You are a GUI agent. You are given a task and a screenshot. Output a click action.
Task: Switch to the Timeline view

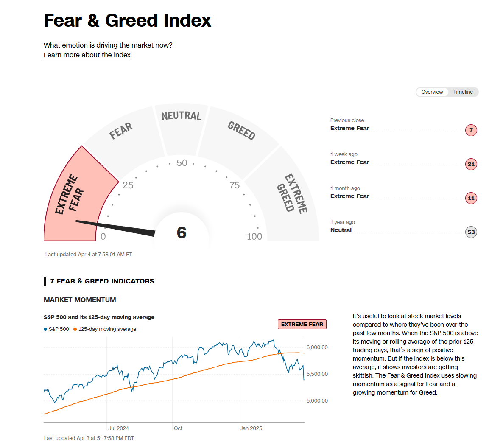coord(463,92)
